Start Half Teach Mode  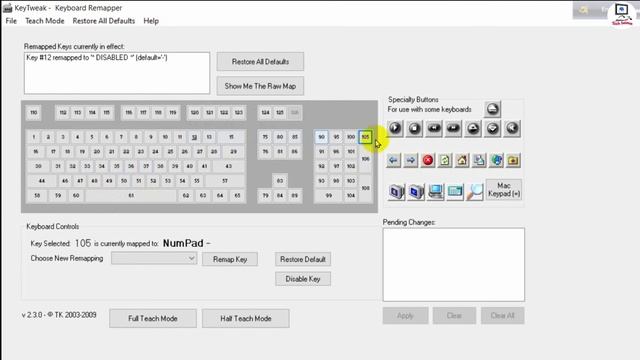[x=246, y=318]
